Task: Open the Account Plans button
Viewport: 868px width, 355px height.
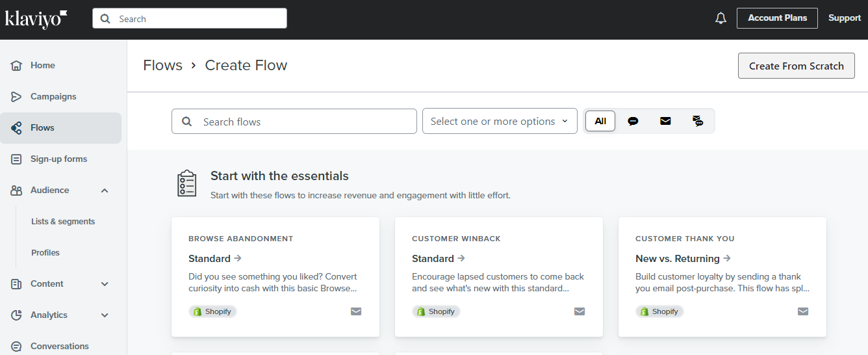Action: click(777, 18)
